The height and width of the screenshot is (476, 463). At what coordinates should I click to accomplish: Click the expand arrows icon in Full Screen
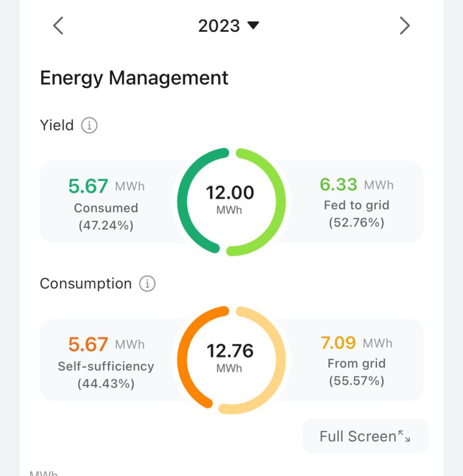404,436
